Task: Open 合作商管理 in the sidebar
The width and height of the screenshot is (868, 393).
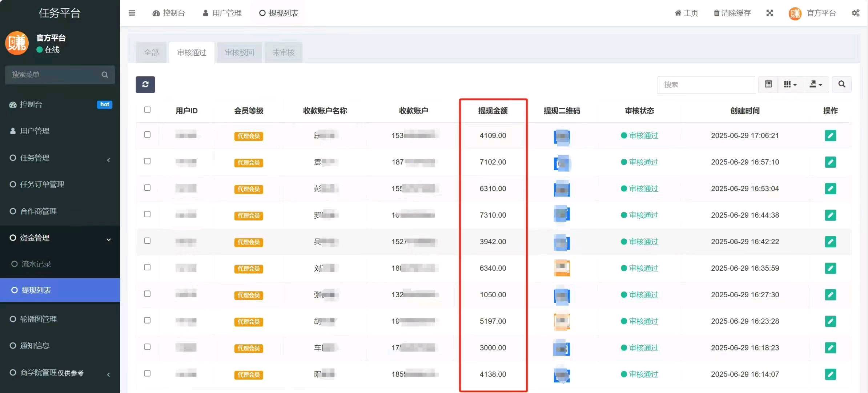Action: pos(60,211)
